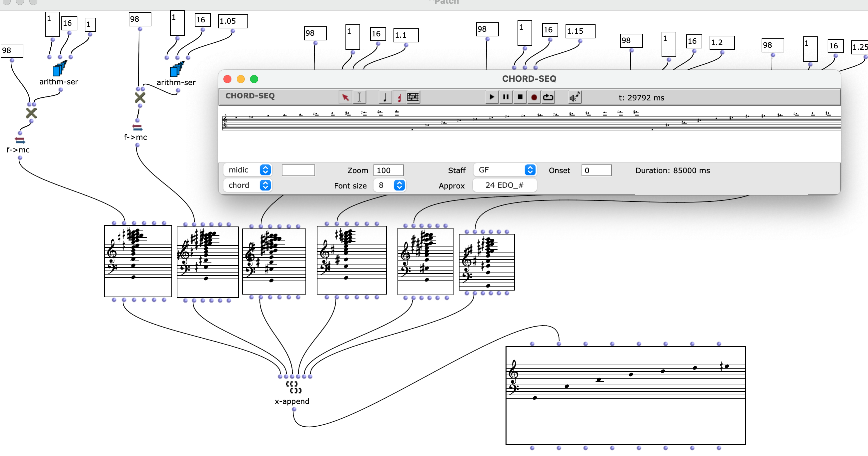Switch to red chord edit mode

tap(399, 97)
